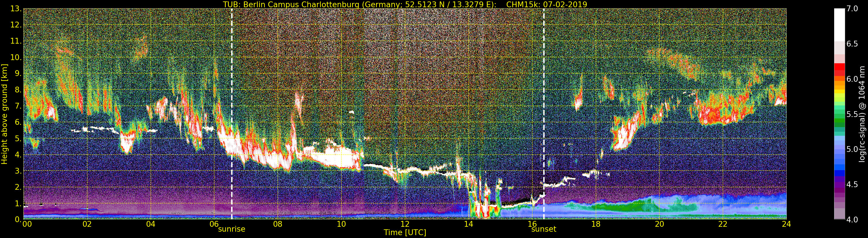The height and width of the screenshot is (238, 868).
Task: Click the colorbar tick label '5.0'
Action: pyautogui.click(x=852, y=149)
